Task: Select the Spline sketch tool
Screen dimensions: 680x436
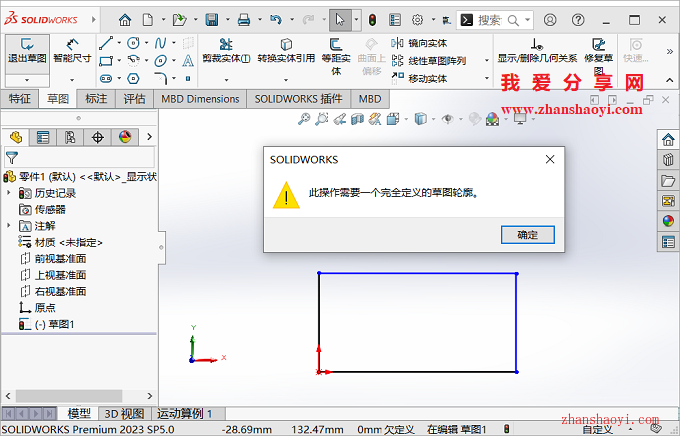Action: click(160, 43)
